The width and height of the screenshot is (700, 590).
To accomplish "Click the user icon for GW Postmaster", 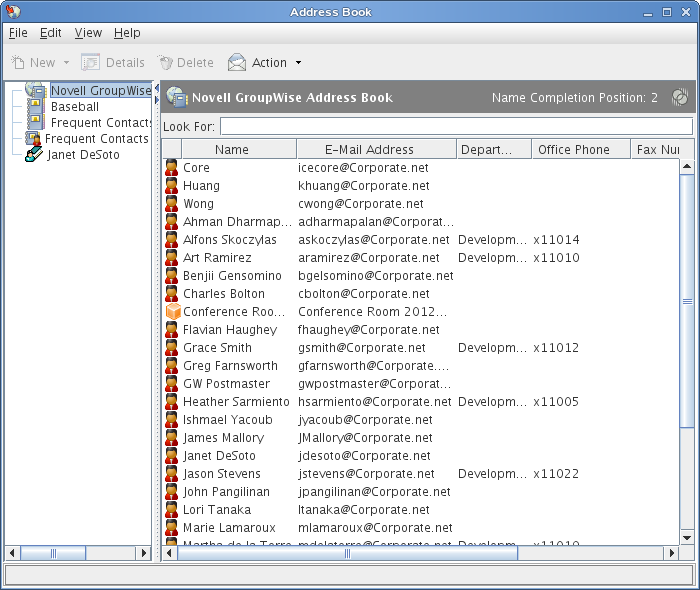I will (x=171, y=383).
